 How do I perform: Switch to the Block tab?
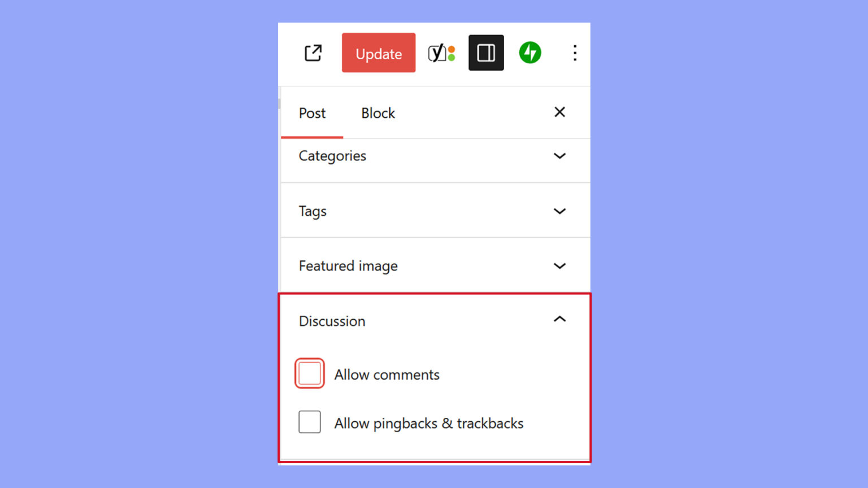point(377,113)
